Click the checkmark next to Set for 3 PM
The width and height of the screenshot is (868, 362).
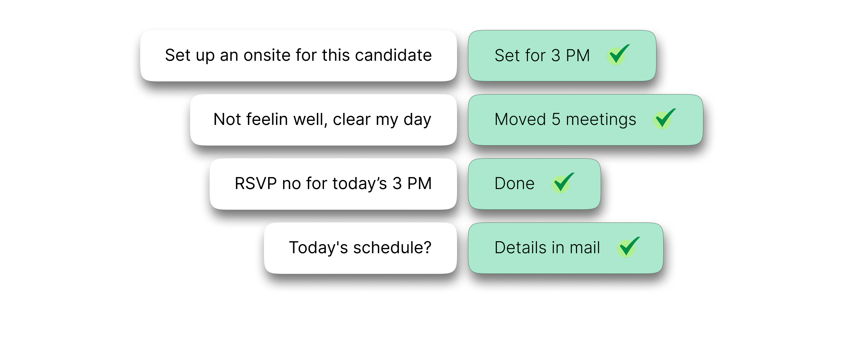coord(618,55)
